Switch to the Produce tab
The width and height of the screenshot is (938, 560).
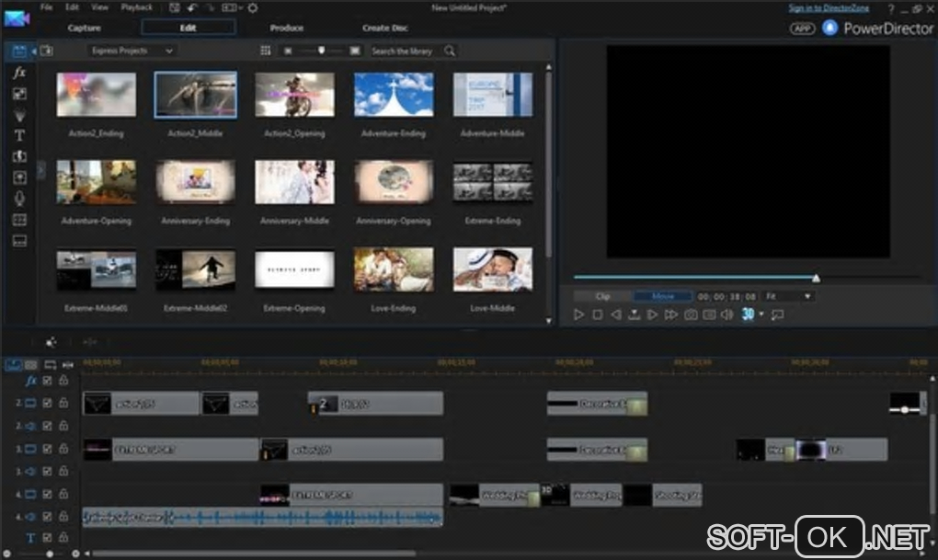(x=287, y=28)
